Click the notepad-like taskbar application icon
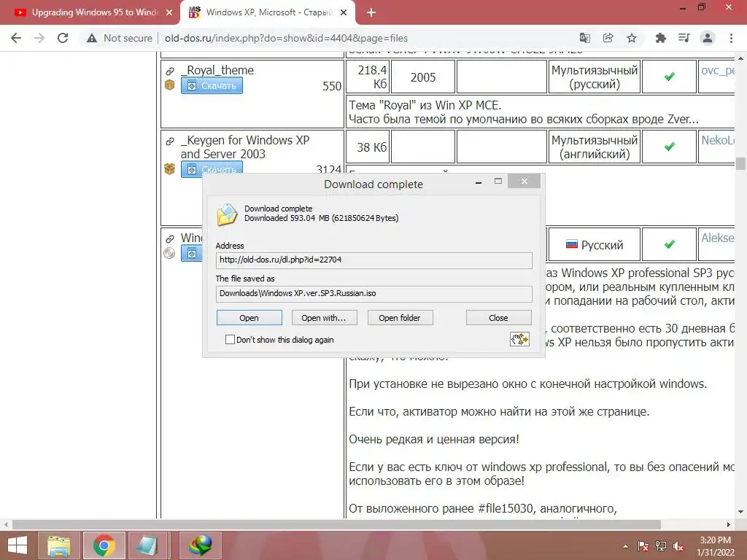The height and width of the screenshot is (560, 747). tap(147, 545)
